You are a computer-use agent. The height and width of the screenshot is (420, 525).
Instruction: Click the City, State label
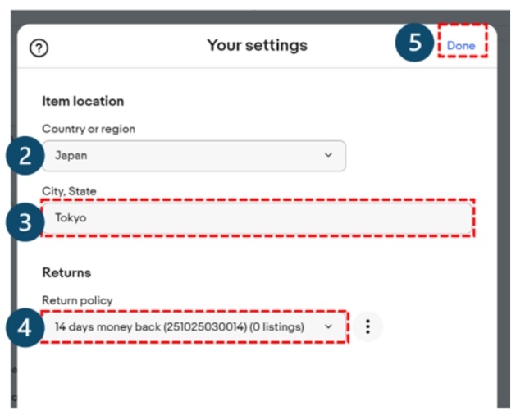(69, 191)
